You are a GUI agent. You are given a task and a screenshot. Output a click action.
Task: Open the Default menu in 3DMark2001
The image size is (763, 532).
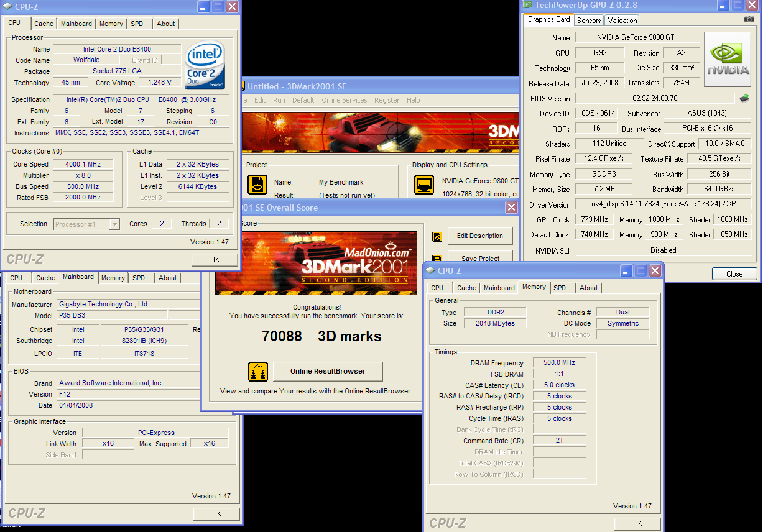pyautogui.click(x=303, y=100)
